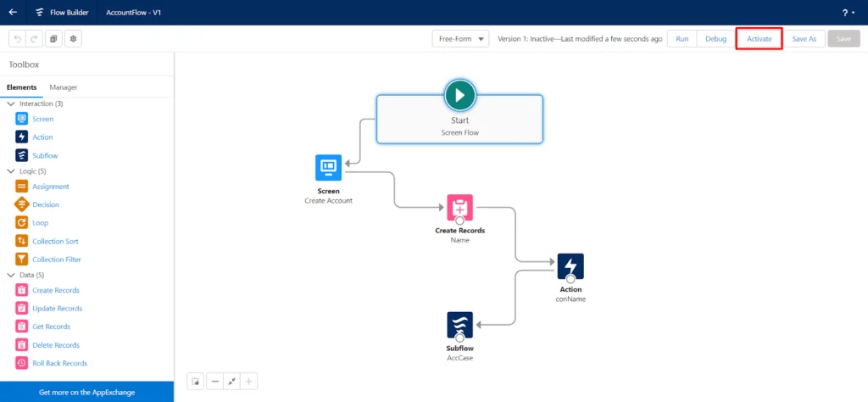868x402 pixels.
Task: Click the Toolbox panel heading
Action: 24,64
